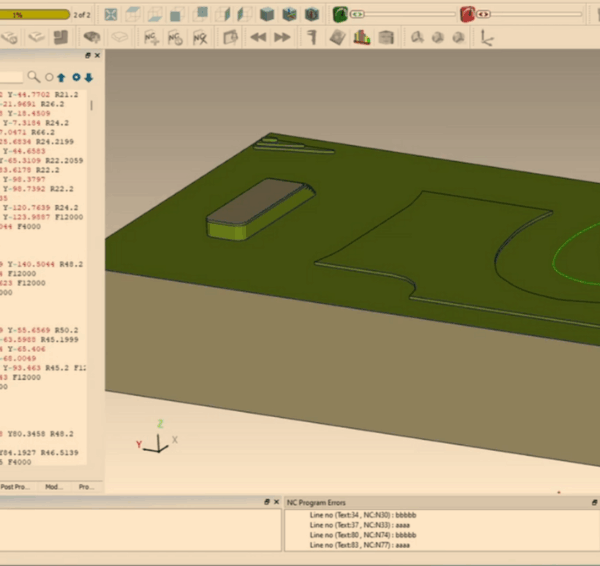Screen dimensions: 600x566
Task: Select the fit-all zoom view icon
Action: [111, 14]
